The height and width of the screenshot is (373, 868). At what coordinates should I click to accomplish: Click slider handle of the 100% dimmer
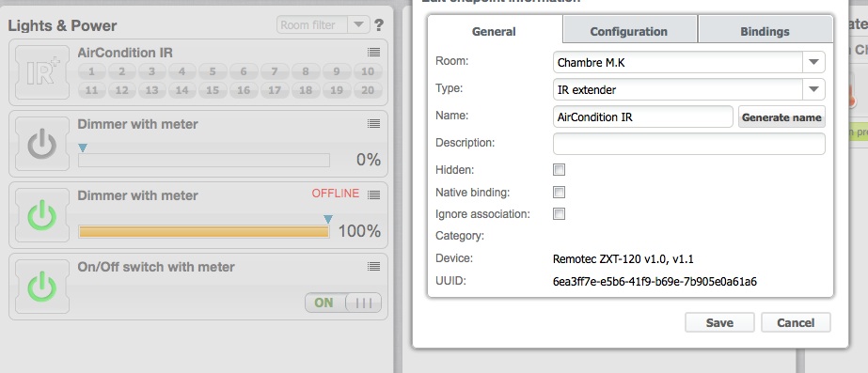pos(328,219)
